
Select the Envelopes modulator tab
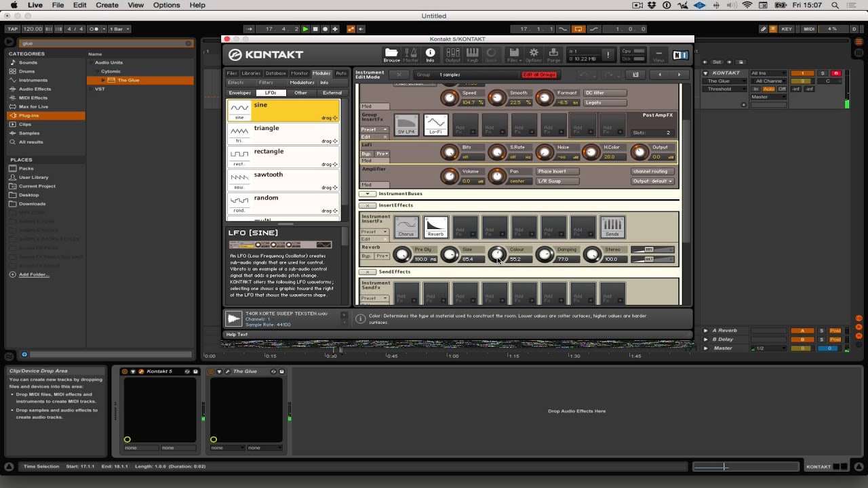(x=240, y=93)
